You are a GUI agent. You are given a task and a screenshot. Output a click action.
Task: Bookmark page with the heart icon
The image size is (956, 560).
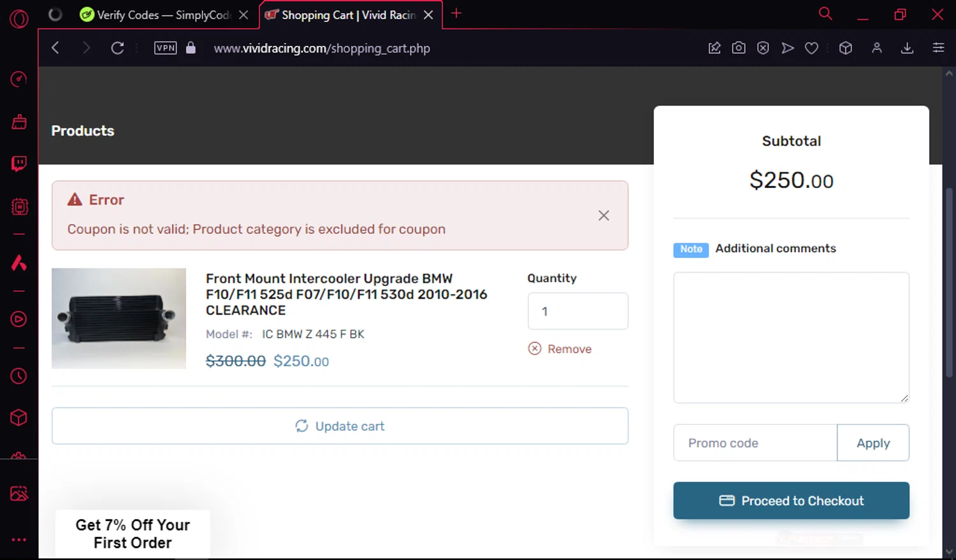[811, 48]
